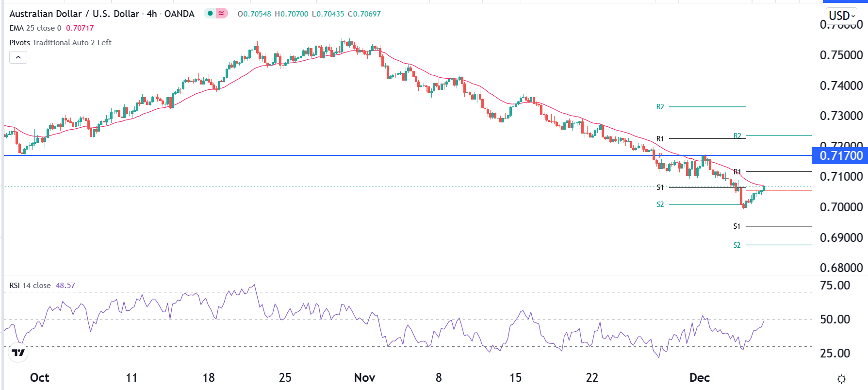Click the 22 date label on time axis
This screenshot has height=390, width=868.
tap(592, 378)
